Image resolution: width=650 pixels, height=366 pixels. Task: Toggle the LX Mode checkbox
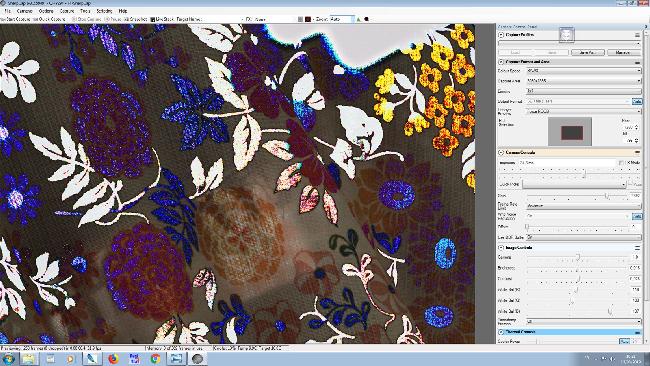point(621,163)
